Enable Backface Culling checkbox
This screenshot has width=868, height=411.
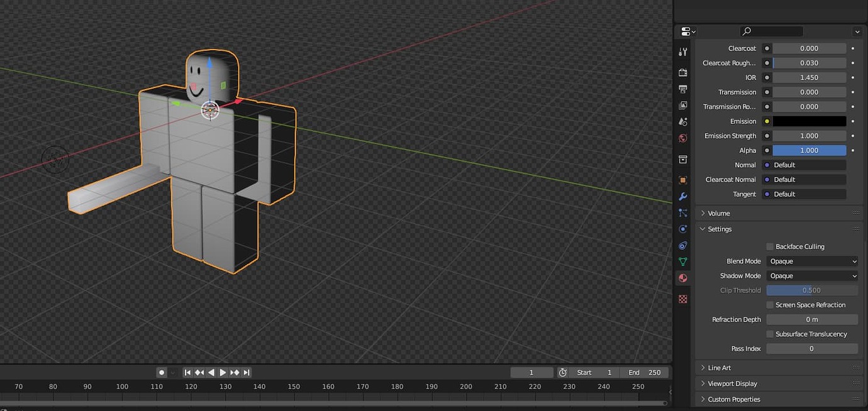(770, 247)
